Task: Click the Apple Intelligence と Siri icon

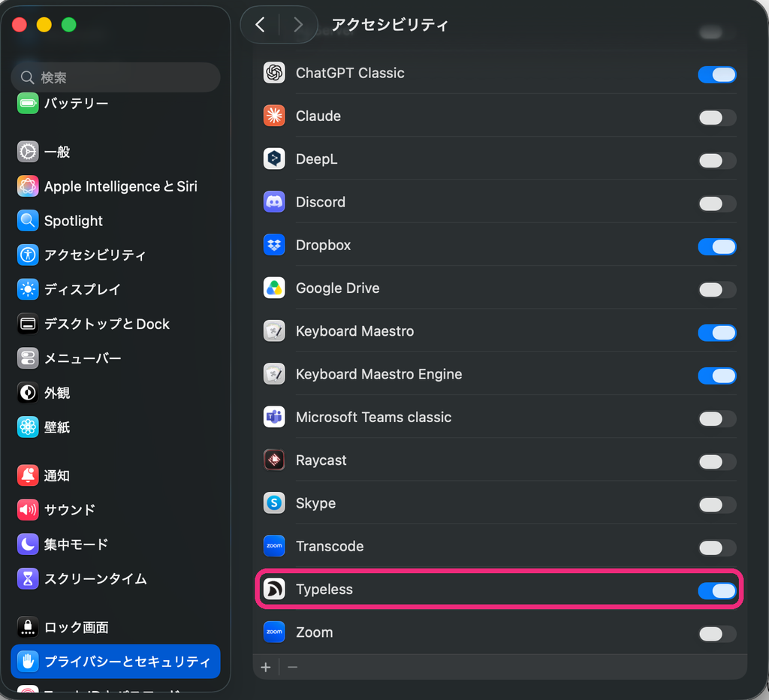Action: click(28, 186)
